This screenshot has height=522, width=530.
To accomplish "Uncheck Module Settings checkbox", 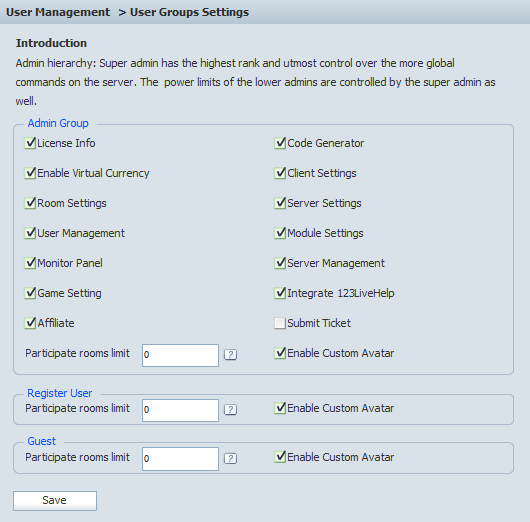I will click(280, 233).
